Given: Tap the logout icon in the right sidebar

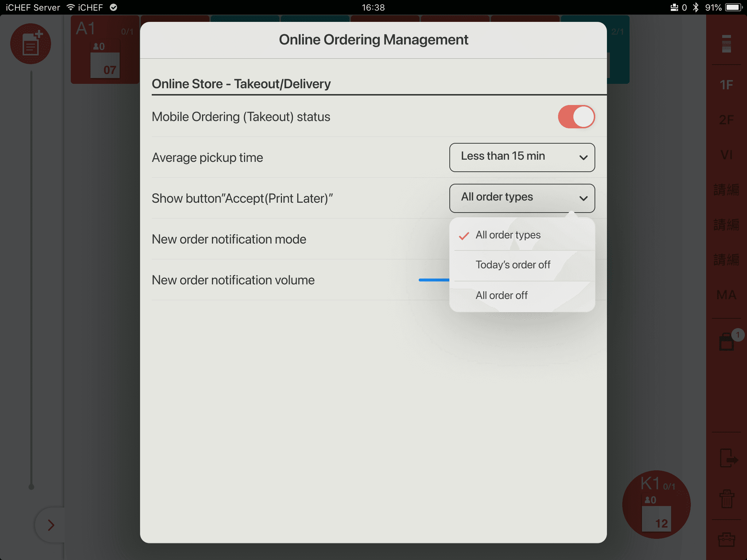Looking at the screenshot, I should pyautogui.click(x=728, y=458).
